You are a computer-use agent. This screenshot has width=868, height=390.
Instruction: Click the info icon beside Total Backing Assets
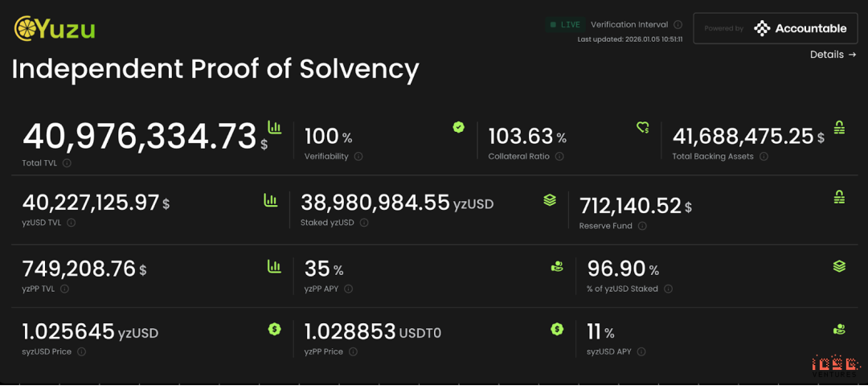pyautogui.click(x=764, y=157)
